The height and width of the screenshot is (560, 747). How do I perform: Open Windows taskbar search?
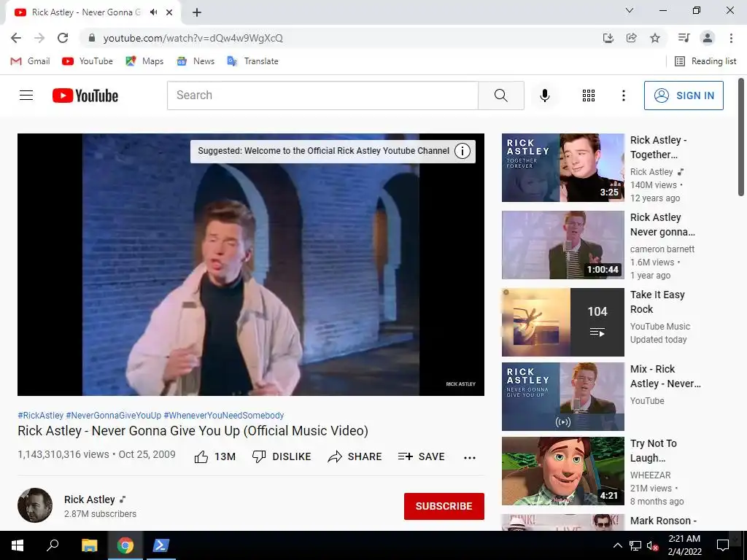53,545
